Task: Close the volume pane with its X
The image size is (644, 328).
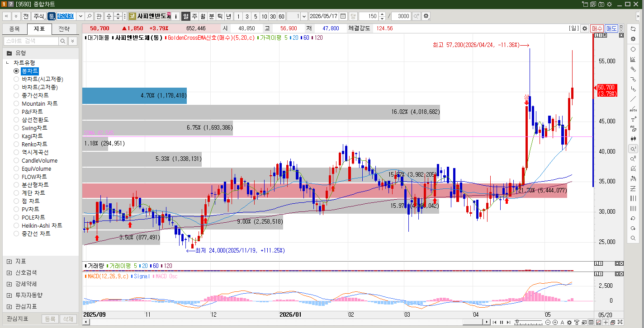Action: click(621, 263)
